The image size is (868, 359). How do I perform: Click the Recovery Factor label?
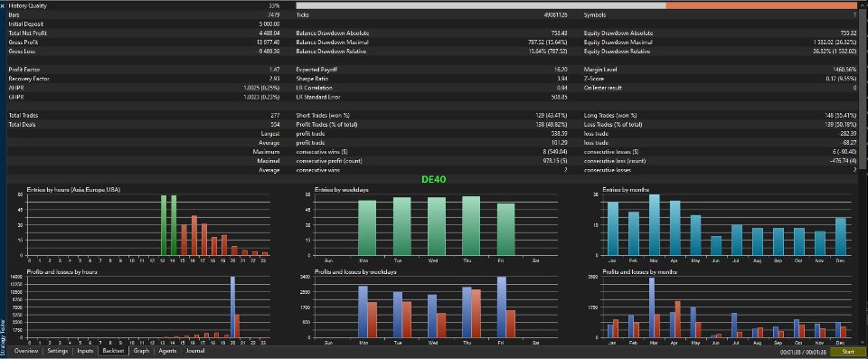point(29,79)
